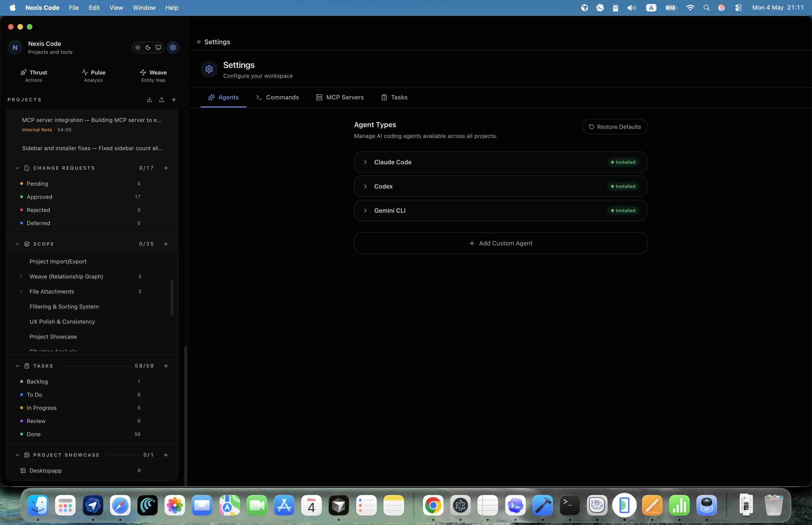Open Xcode from the Dock
The height and width of the screenshot is (525, 812).
(543, 505)
